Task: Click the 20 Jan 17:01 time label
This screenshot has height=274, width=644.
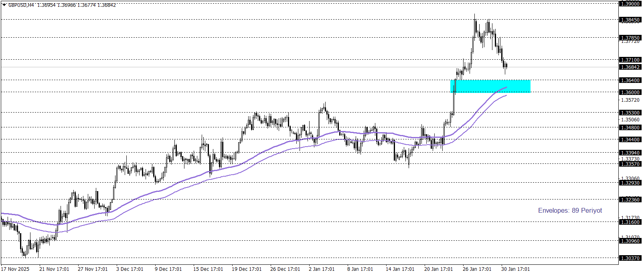Action: click(438, 269)
